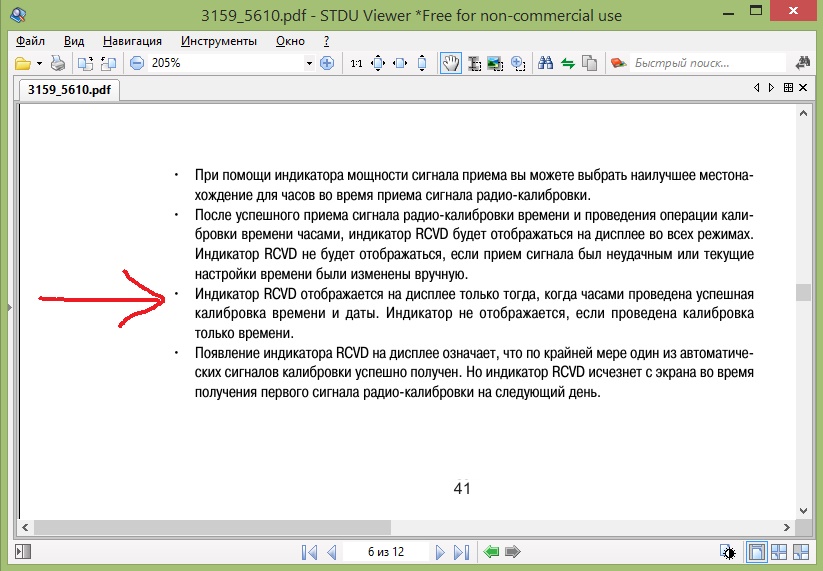Open the Инструменты menu
Screen dimensions: 823x571
click(219, 41)
